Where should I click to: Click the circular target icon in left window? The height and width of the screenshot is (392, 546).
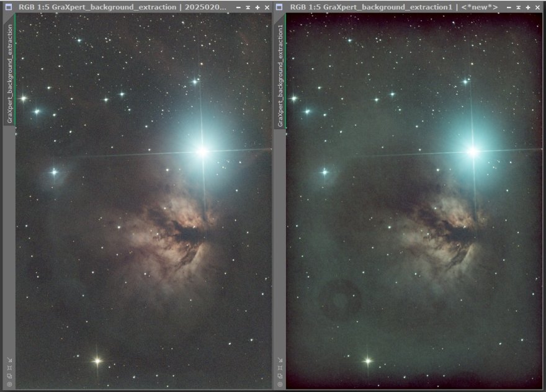(x=9, y=384)
